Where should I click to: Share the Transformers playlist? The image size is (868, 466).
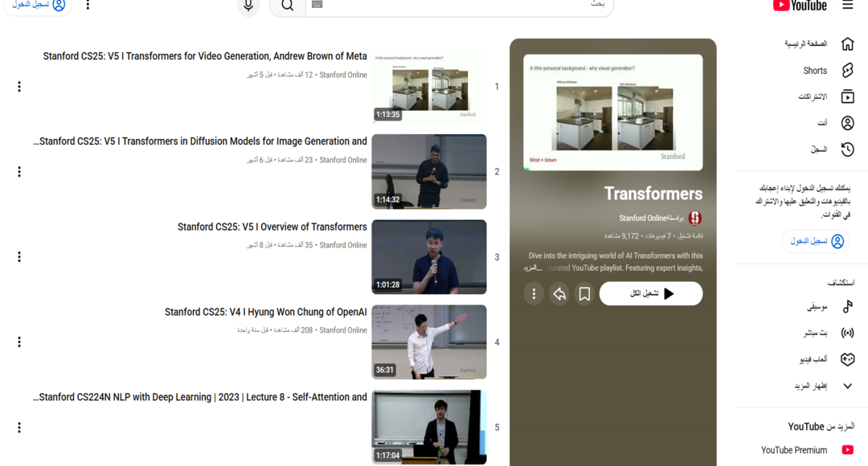pos(559,293)
